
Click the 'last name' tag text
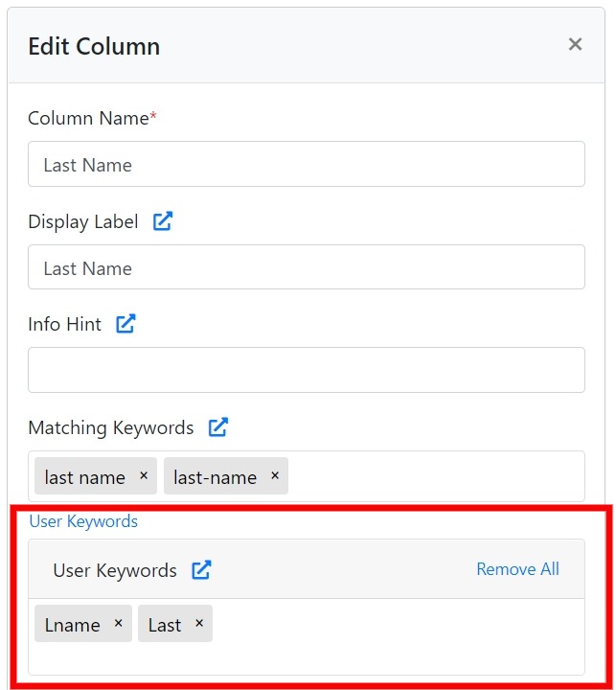tap(85, 477)
